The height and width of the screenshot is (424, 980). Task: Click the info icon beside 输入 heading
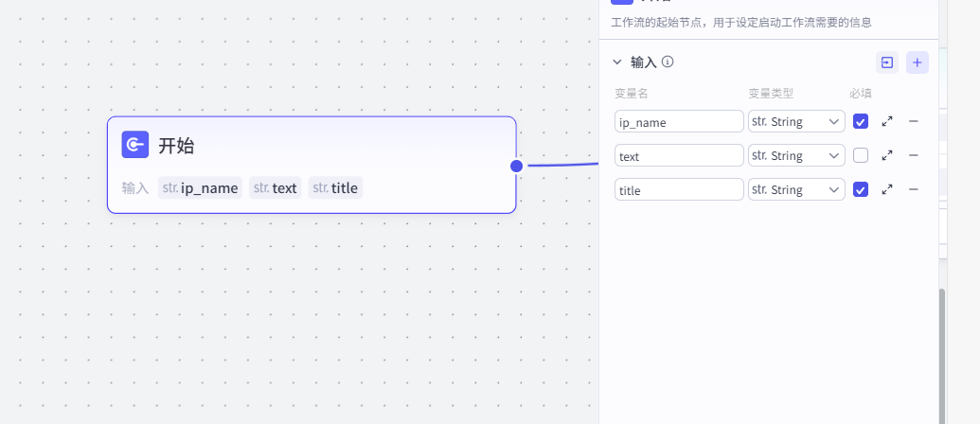[x=668, y=62]
